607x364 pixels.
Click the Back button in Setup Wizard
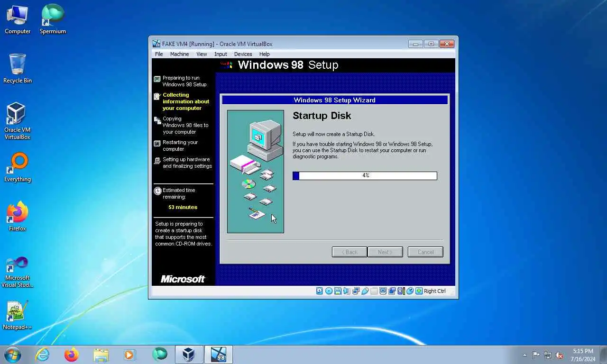point(349,252)
